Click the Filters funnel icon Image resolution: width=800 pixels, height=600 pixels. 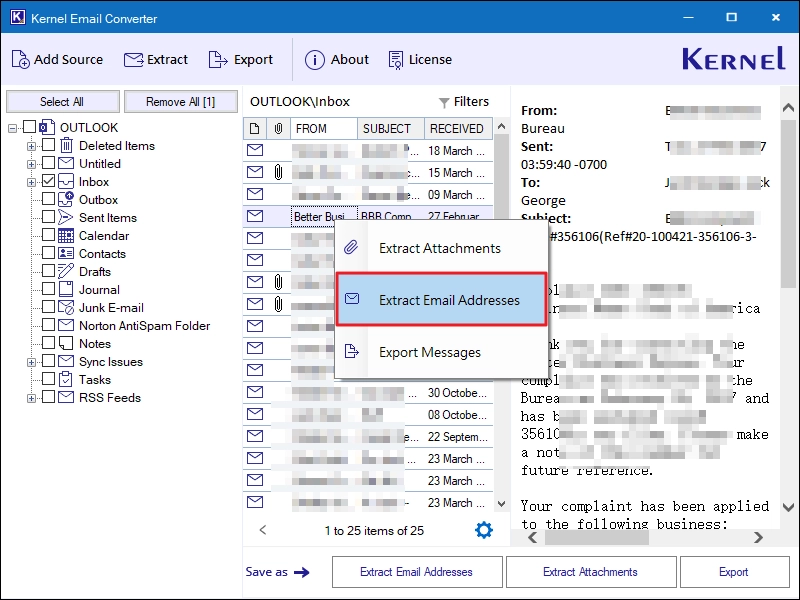pyautogui.click(x=444, y=103)
